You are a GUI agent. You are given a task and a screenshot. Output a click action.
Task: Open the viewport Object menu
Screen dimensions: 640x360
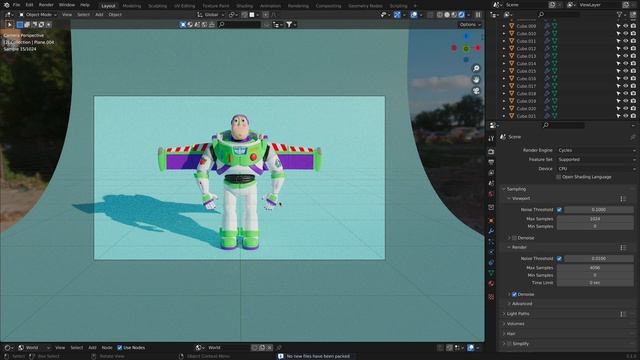point(115,15)
